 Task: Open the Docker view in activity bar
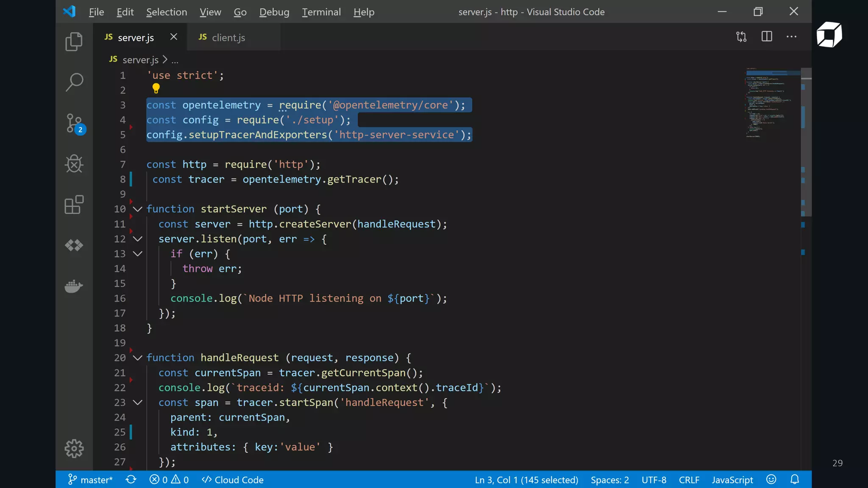tap(74, 286)
